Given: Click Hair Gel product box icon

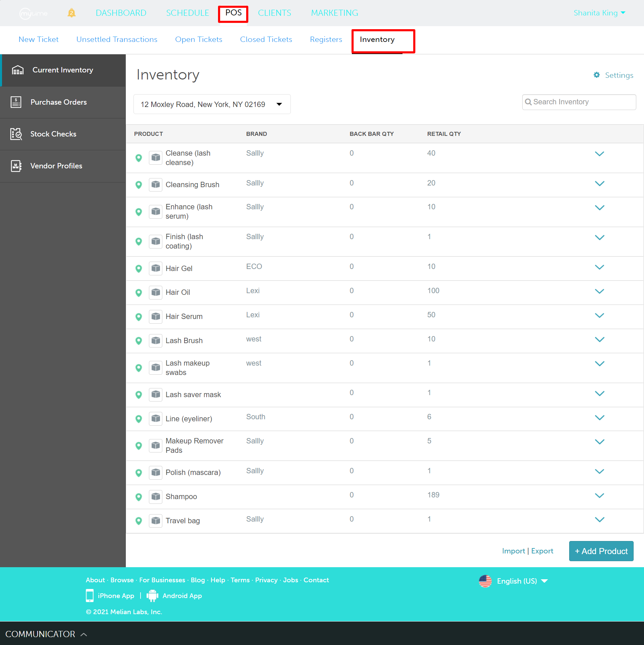Looking at the screenshot, I should pos(156,268).
